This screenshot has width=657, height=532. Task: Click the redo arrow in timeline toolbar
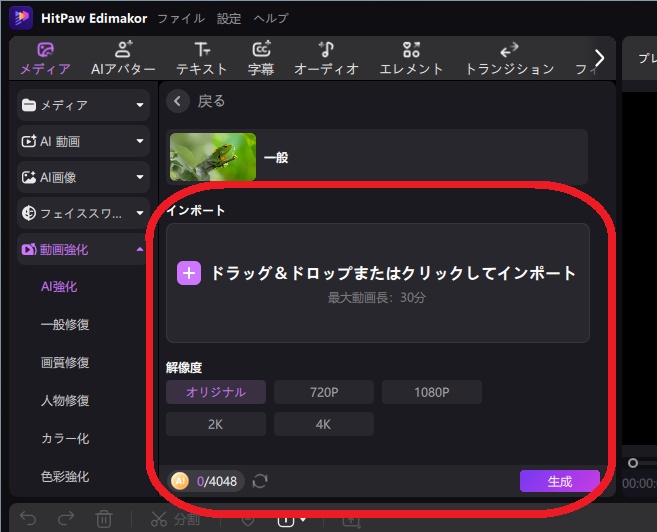[66, 519]
